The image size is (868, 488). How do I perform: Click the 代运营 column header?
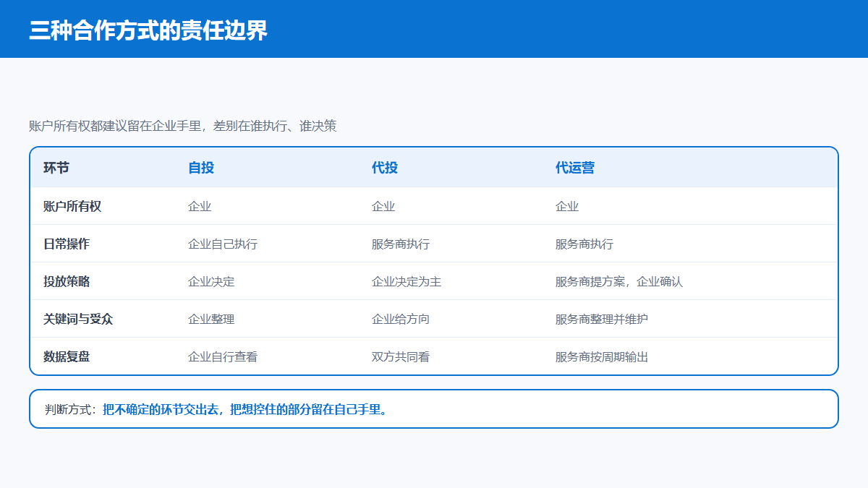click(x=575, y=168)
